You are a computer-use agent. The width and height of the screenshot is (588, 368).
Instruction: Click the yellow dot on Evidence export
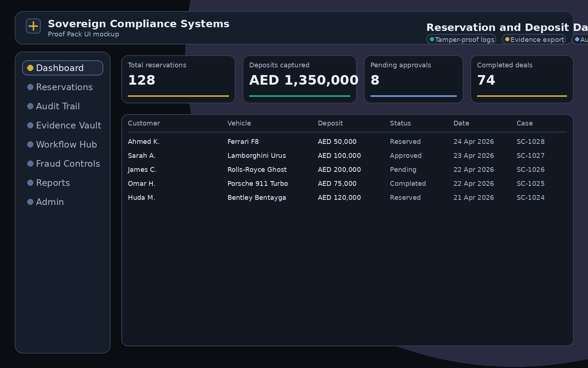[507, 39]
